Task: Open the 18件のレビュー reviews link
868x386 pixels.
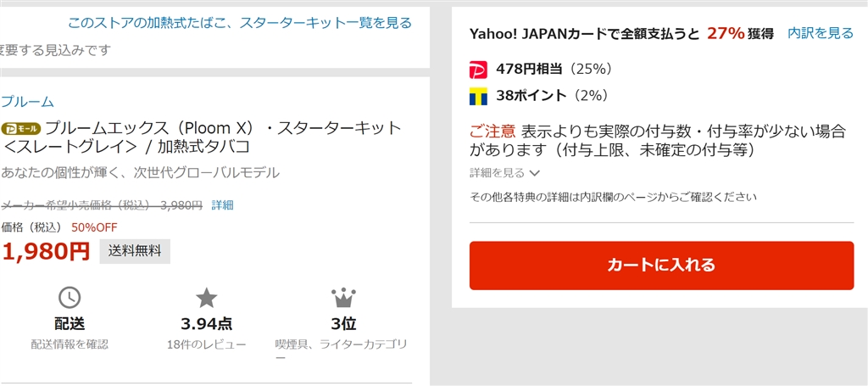Action: tap(207, 344)
